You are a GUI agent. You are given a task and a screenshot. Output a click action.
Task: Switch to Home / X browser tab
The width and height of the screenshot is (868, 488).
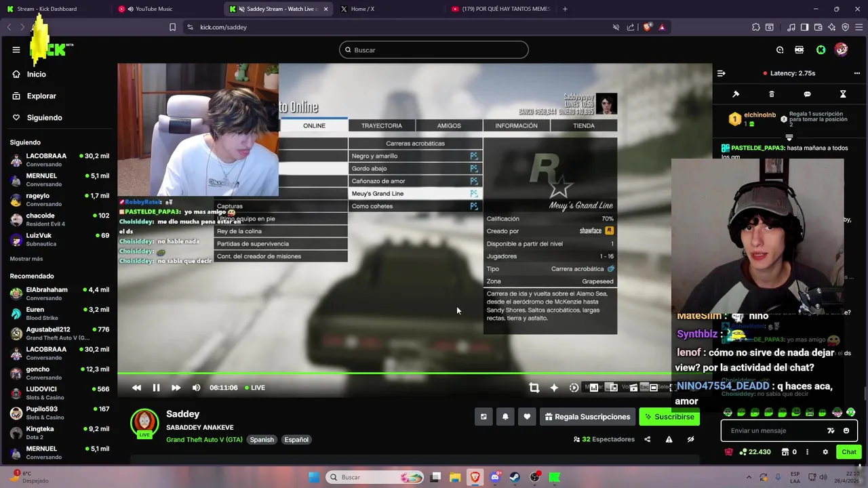[x=362, y=9]
